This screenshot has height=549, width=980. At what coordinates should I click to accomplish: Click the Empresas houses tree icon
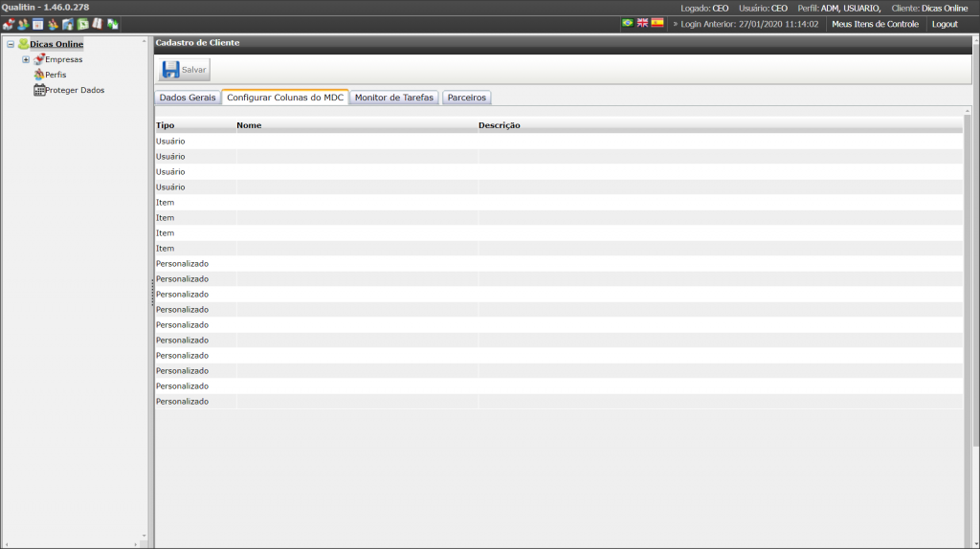point(38,59)
